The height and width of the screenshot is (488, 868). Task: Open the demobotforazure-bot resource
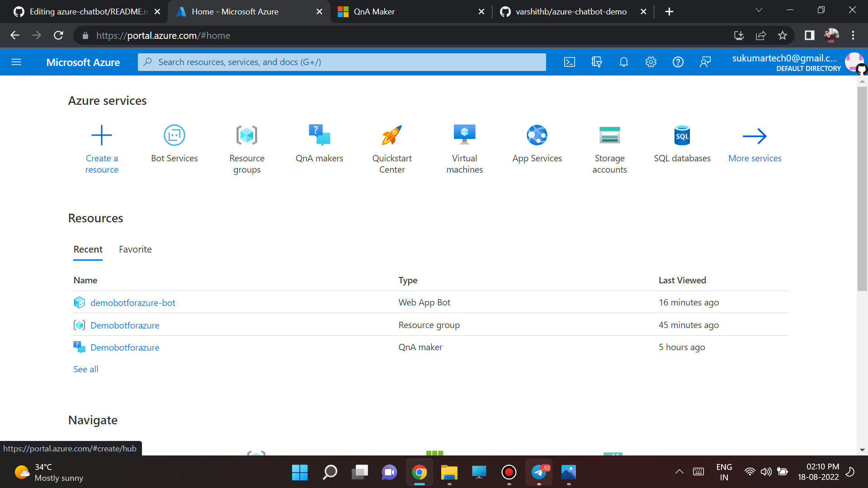(x=132, y=302)
